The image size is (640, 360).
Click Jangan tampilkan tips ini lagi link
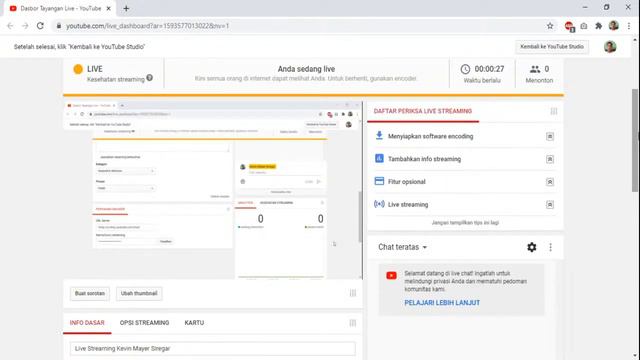coord(465,222)
